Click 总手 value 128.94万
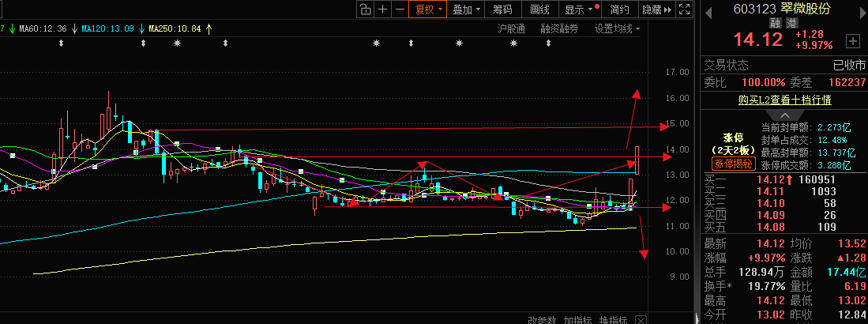Image resolution: width=868 pixels, height=324 pixels. (762, 272)
